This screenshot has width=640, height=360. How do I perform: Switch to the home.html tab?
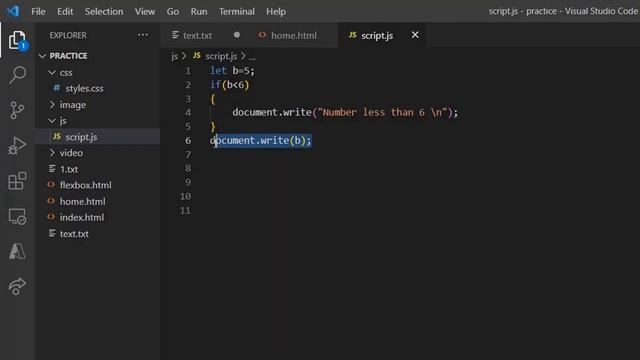coord(293,36)
